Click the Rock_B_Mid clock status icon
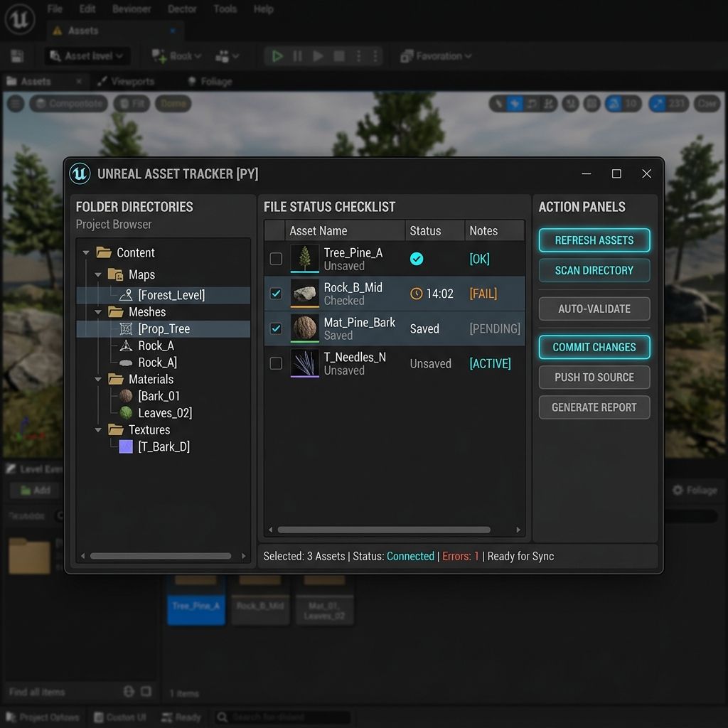 tap(417, 294)
